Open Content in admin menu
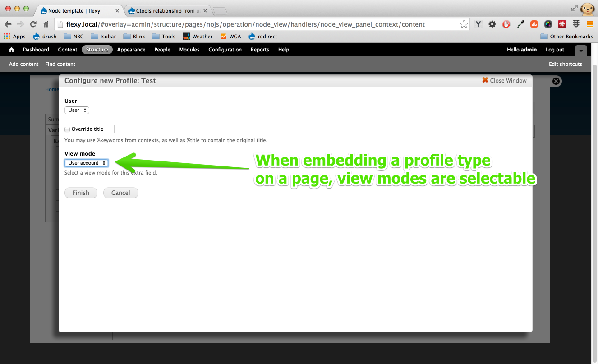This screenshot has height=364, width=598. tap(68, 50)
